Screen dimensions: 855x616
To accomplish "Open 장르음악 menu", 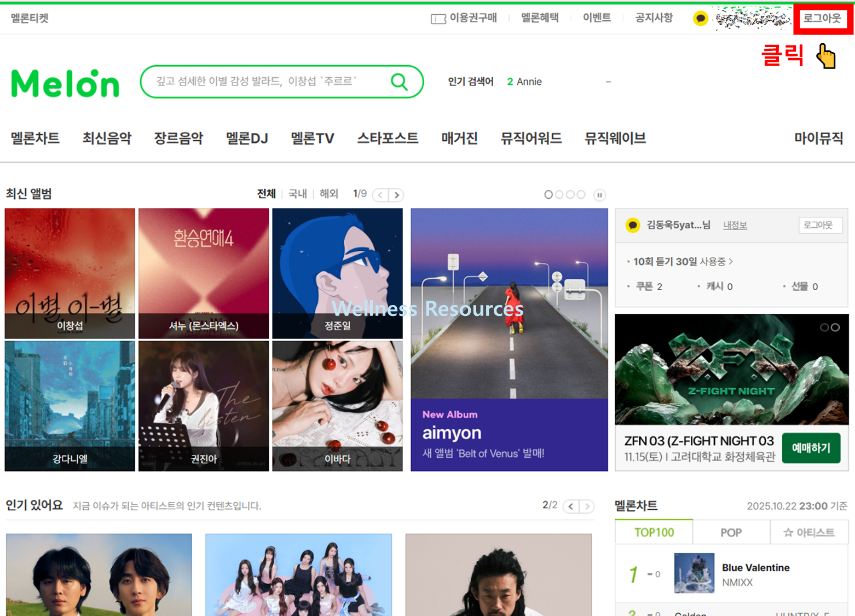I will (178, 139).
